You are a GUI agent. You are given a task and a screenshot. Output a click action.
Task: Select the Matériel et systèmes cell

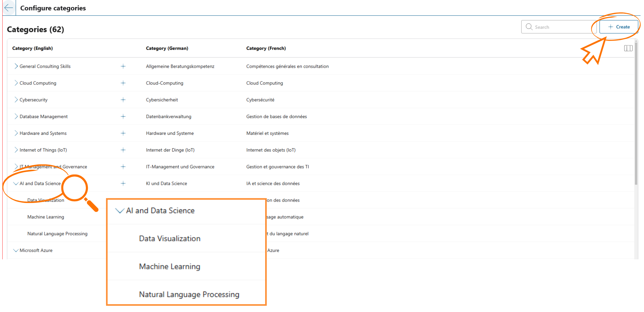267,134
